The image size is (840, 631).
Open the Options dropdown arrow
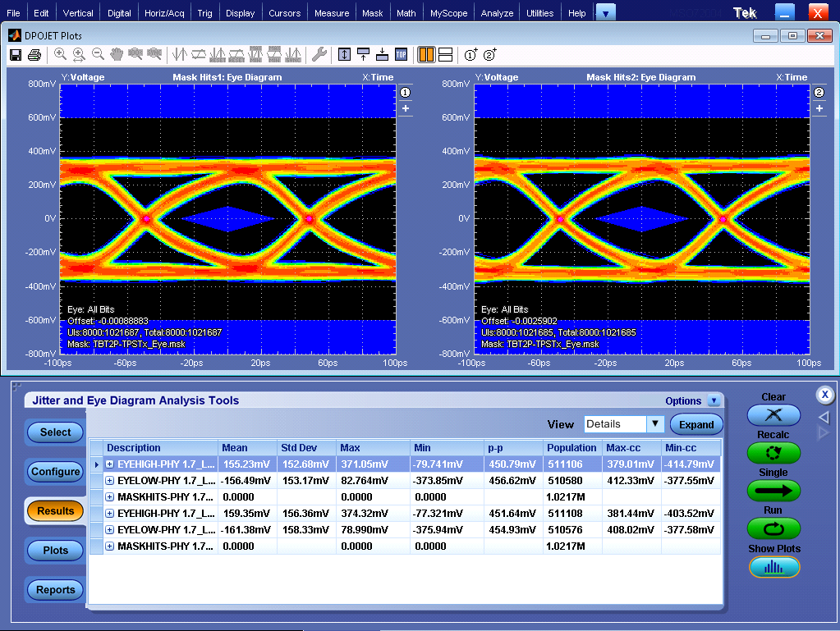point(713,401)
